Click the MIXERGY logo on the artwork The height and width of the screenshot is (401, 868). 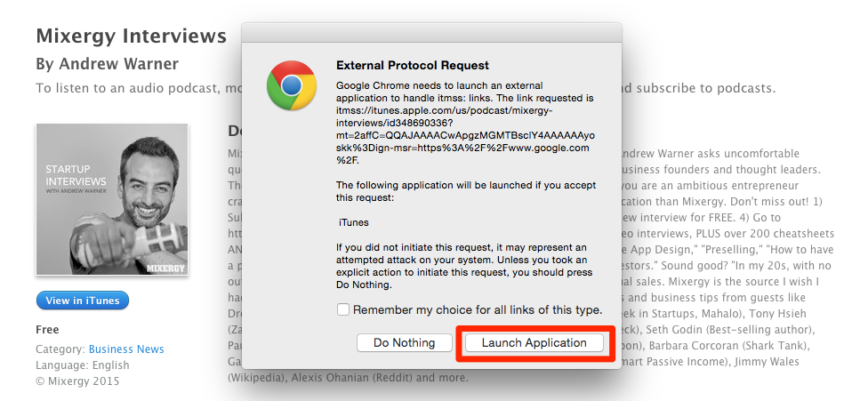165,269
